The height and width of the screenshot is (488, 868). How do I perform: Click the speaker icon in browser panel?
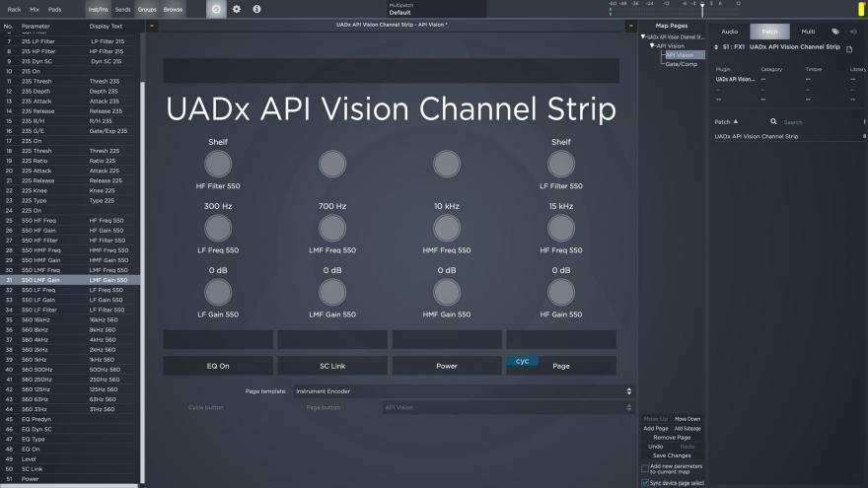[852, 32]
